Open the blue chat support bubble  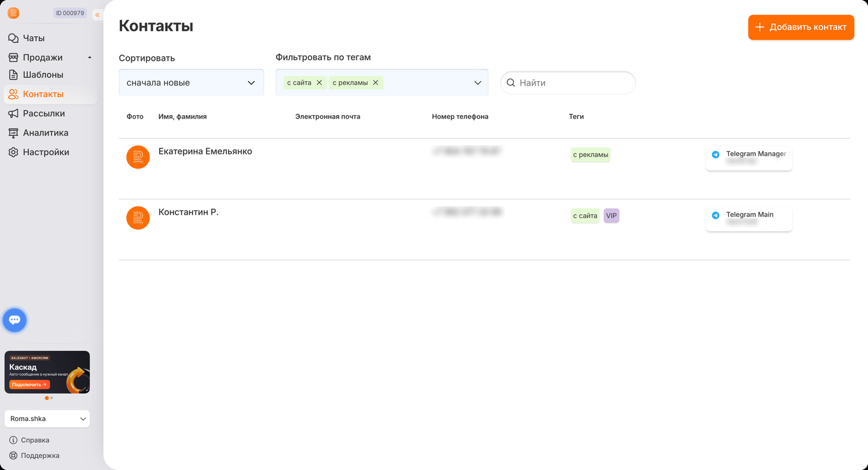[x=14, y=320]
